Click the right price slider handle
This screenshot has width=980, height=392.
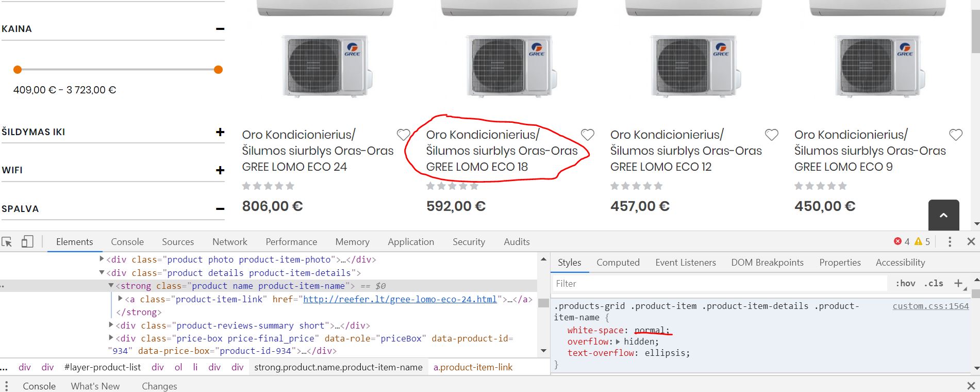click(218, 70)
